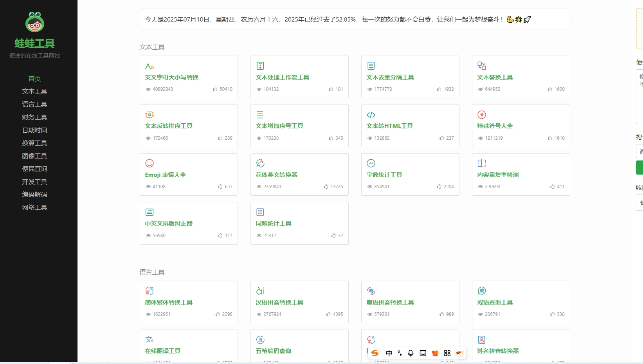The width and height of the screenshot is (643, 364).
Task: Click the Sogou S icon in the IME toolbar
Action: pyautogui.click(x=375, y=353)
